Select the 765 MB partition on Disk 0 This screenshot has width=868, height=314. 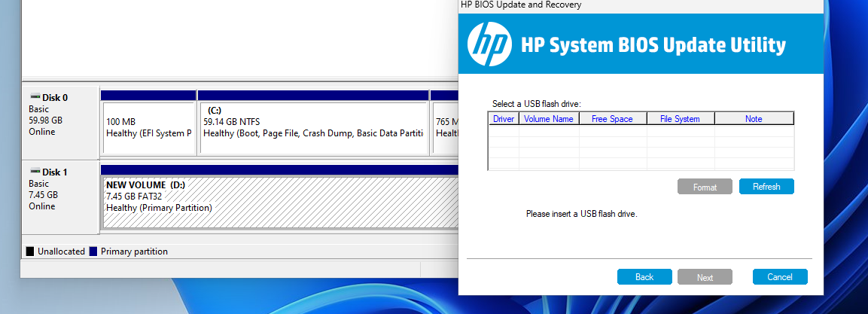[x=445, y=127]
